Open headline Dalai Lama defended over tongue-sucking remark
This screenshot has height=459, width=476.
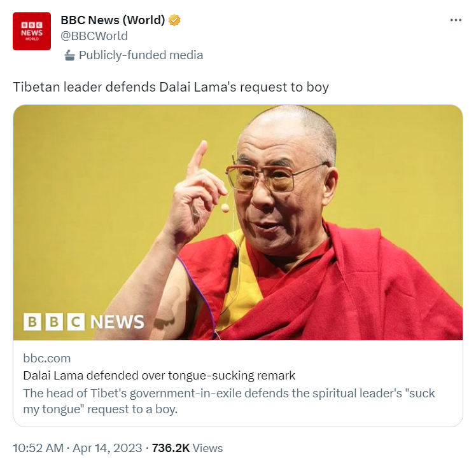click(x=159, y=376)
